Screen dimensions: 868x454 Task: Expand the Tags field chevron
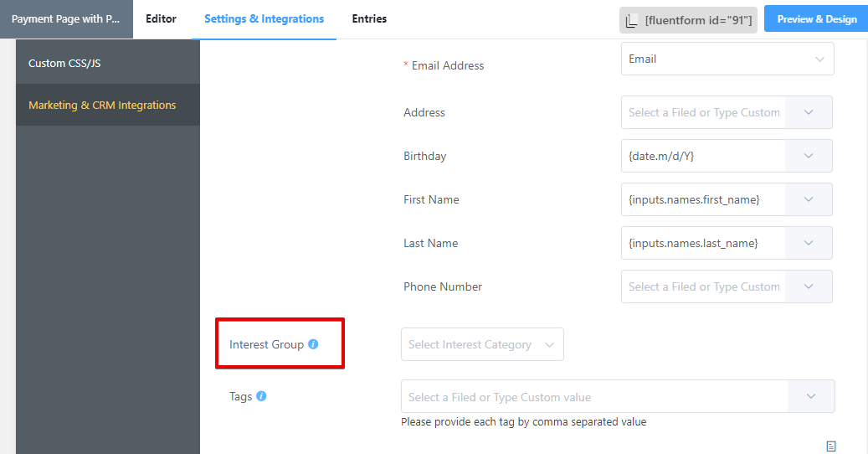click(x=810, y=396)
